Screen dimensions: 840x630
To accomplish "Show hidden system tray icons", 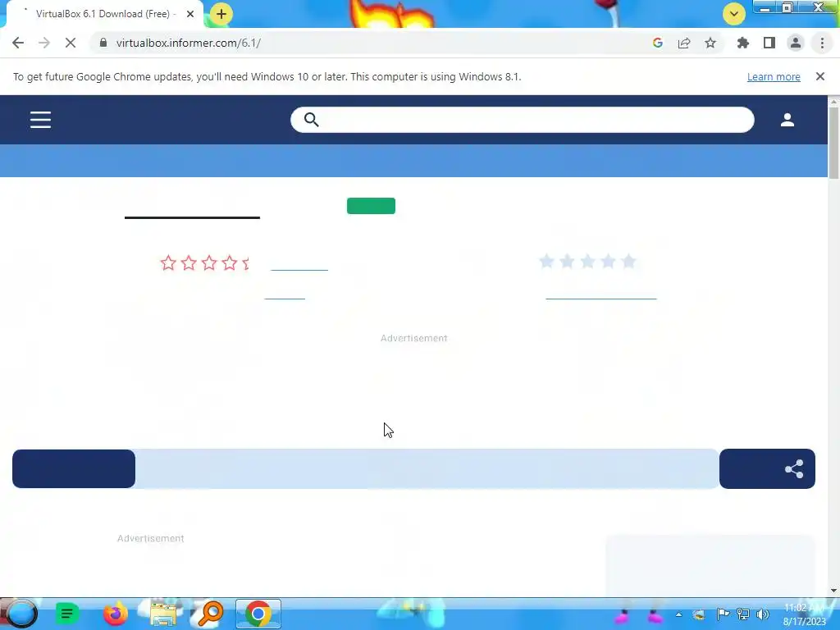I will pyautogui.click(x=678, y=614).
